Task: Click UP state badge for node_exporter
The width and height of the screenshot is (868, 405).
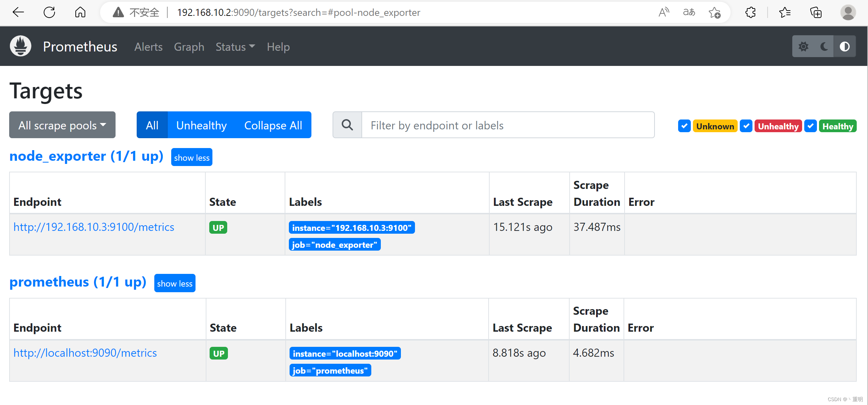Action: [x=218, y=227]
